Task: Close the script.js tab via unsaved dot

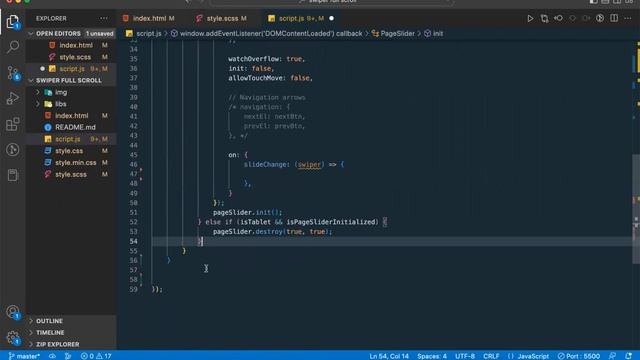Action: pos(331,18)
